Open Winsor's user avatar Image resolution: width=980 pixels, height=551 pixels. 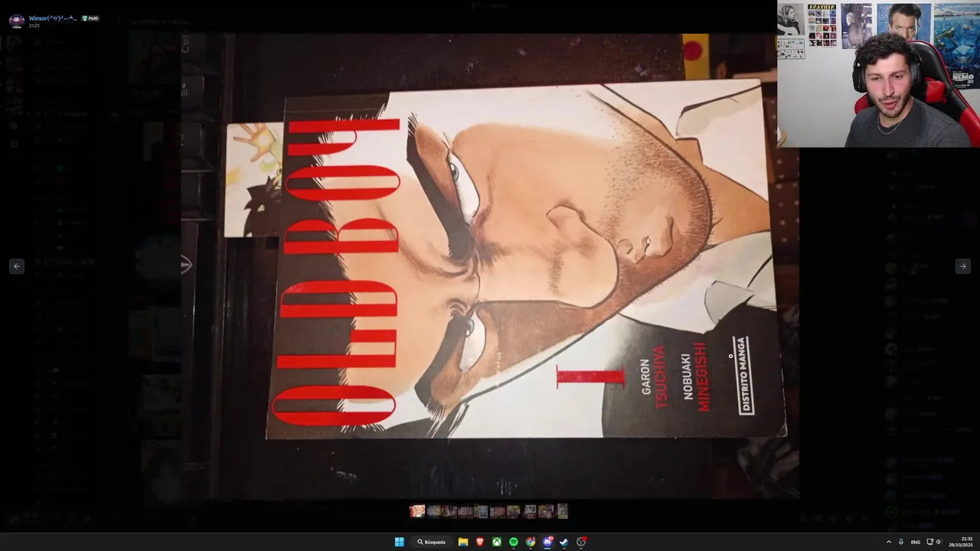coord(16,21)
